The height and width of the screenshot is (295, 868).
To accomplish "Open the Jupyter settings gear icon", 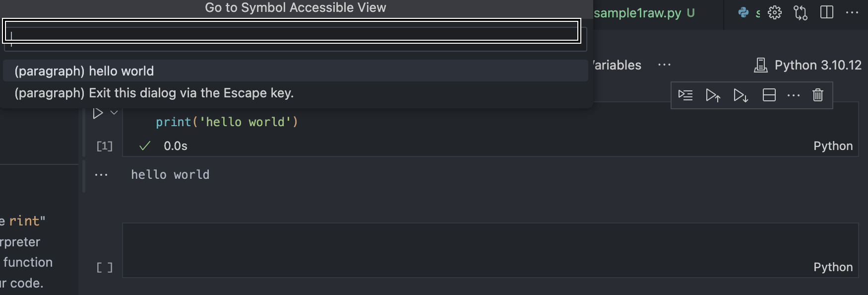I will pos(774,12).
